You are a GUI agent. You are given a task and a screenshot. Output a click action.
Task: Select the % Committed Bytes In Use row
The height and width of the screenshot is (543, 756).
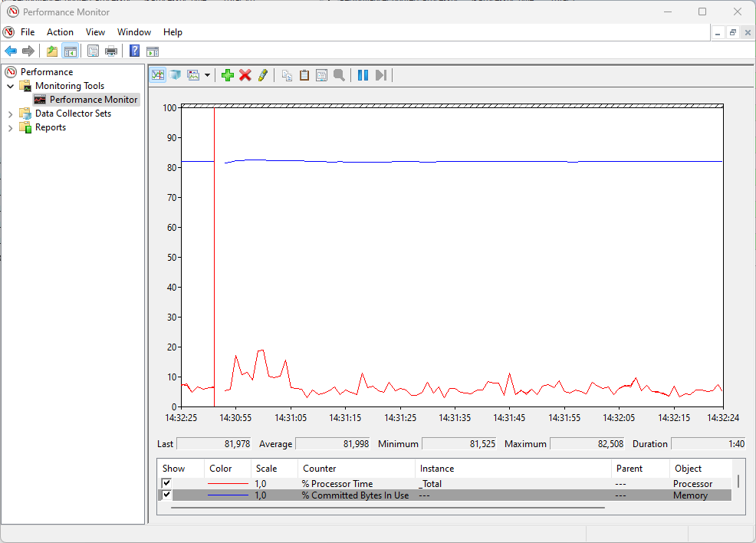pyautogui.click(x=445, y=495)
